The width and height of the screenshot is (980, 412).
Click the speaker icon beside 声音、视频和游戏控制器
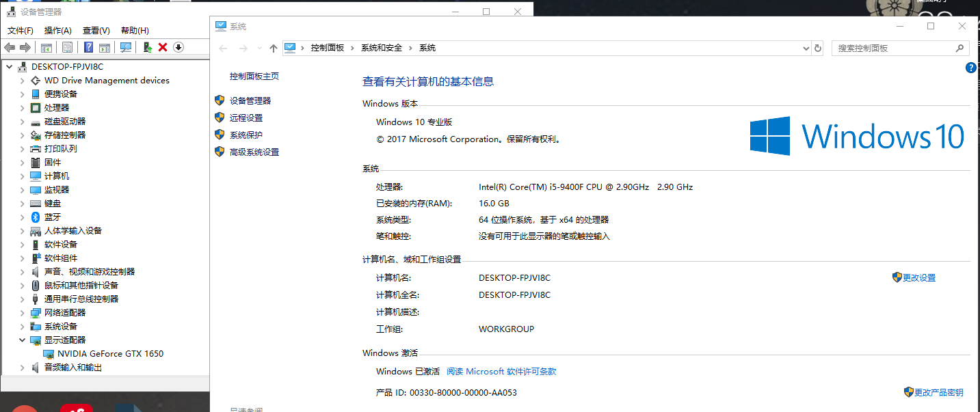[36, 271]
